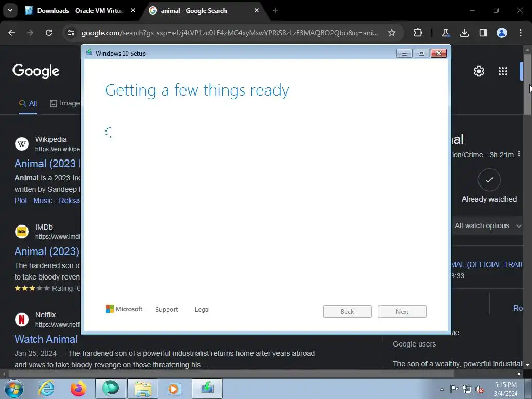Click the Google logo
Screen dimensions: 532x399
point(36,71)
